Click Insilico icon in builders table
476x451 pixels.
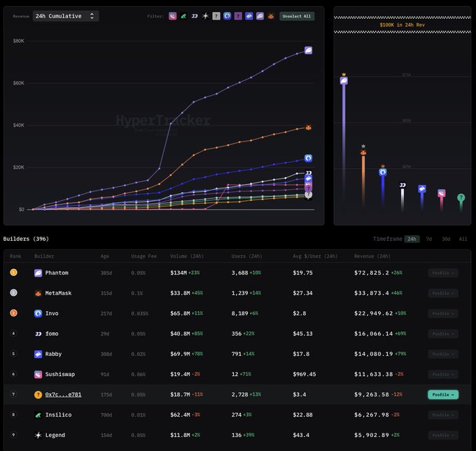(38, 415)
